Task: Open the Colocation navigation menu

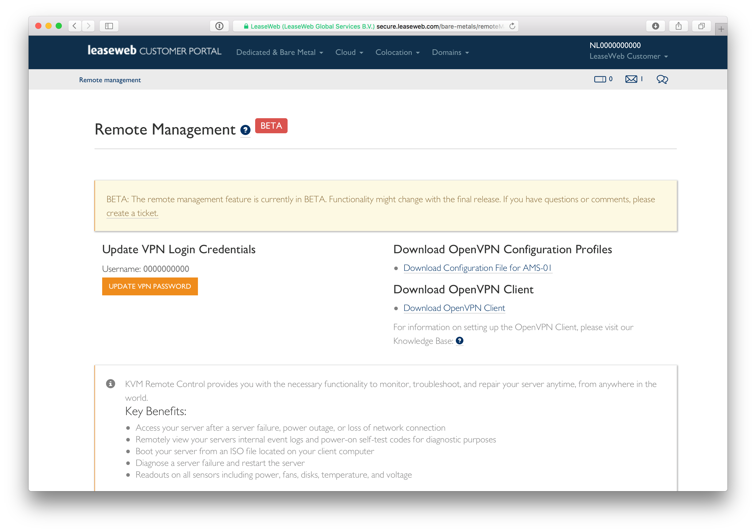Action: pos(397,52)
